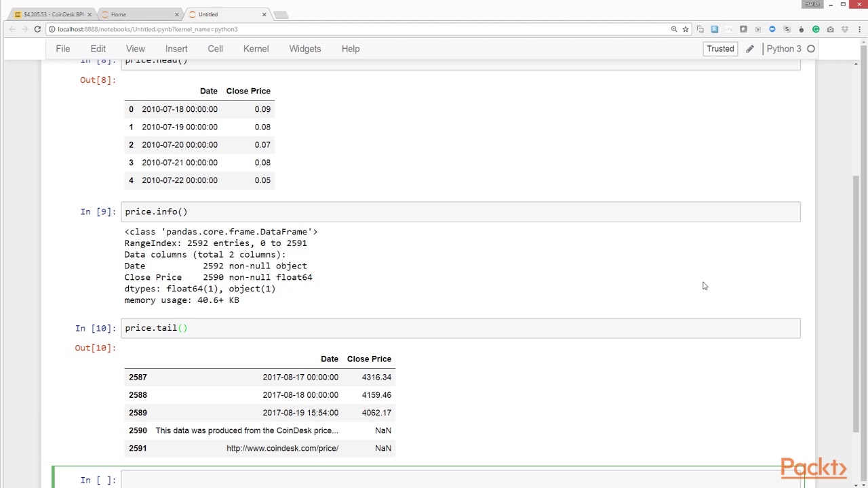Click the grey shield extension icon
This screenshot has height=488, width=868.
tap(743, 29)
